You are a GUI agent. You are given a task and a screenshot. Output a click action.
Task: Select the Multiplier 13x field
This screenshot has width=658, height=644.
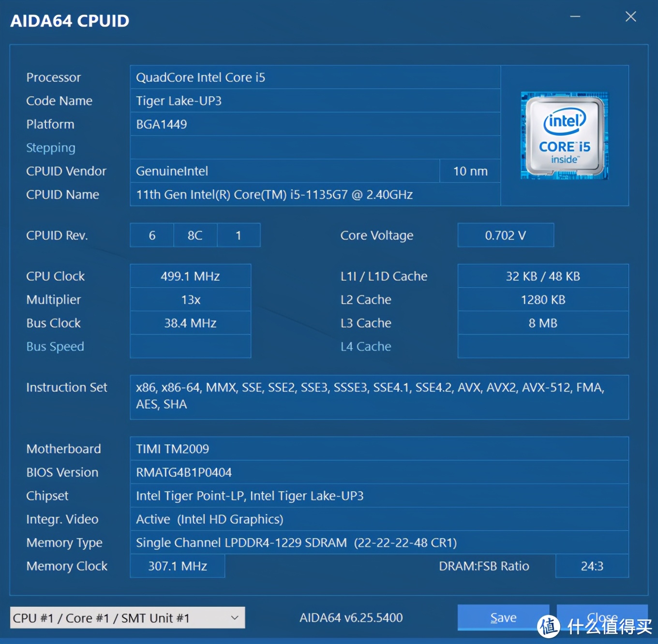click(190, 299)
